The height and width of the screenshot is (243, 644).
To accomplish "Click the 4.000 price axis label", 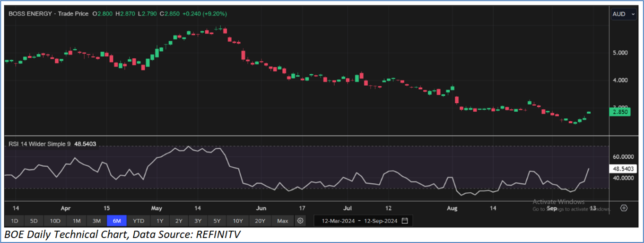I will [620, 80].
